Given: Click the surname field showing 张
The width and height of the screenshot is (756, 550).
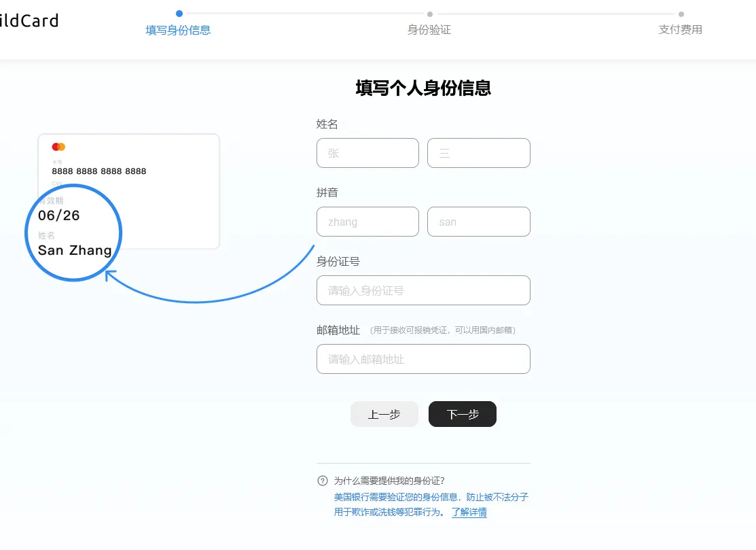Looking at the screenshot, I should (x=367, y=153).
